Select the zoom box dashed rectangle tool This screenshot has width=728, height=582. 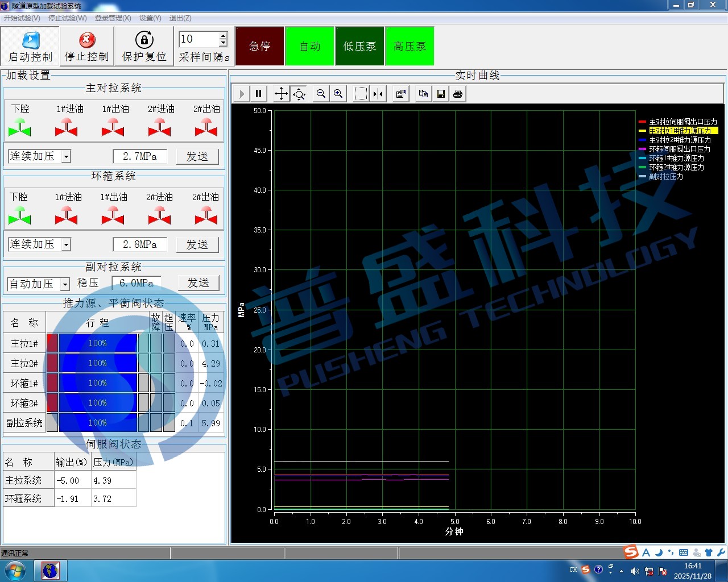pos(361,94)
